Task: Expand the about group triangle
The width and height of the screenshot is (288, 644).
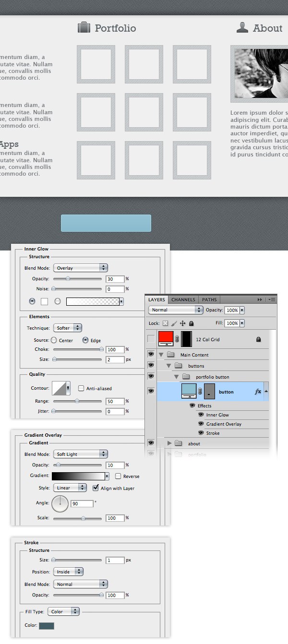Action: pos(169,443)
